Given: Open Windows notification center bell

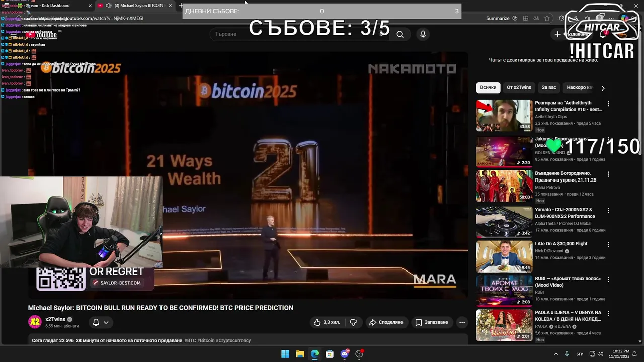Looking at the screenshot, I should [634, 354].
